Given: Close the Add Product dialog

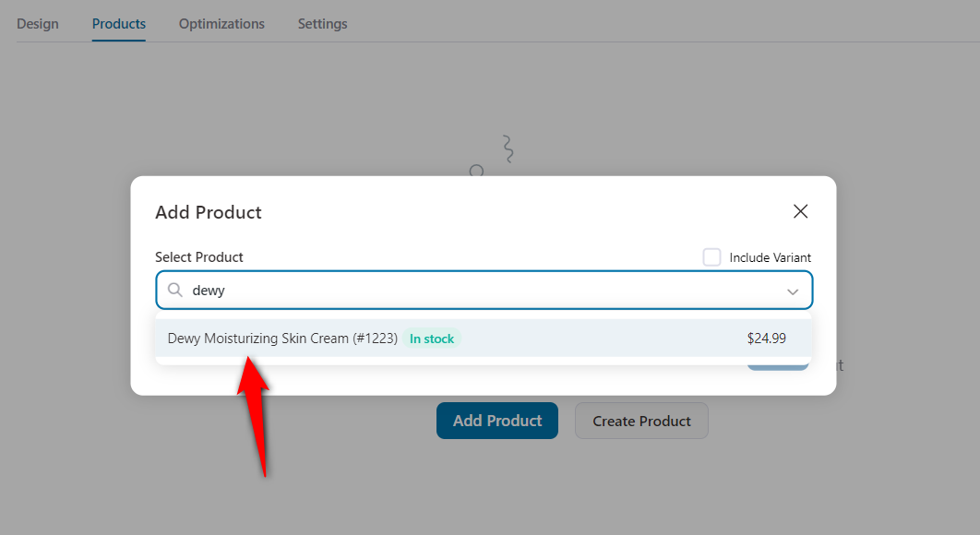Looking at the screenshot, I should (801, 211).
